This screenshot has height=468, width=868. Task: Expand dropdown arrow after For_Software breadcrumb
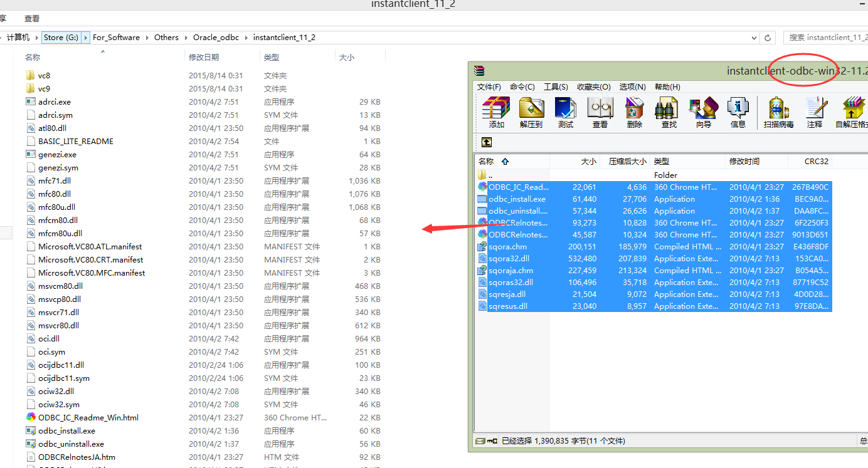(x=147, y=38)
